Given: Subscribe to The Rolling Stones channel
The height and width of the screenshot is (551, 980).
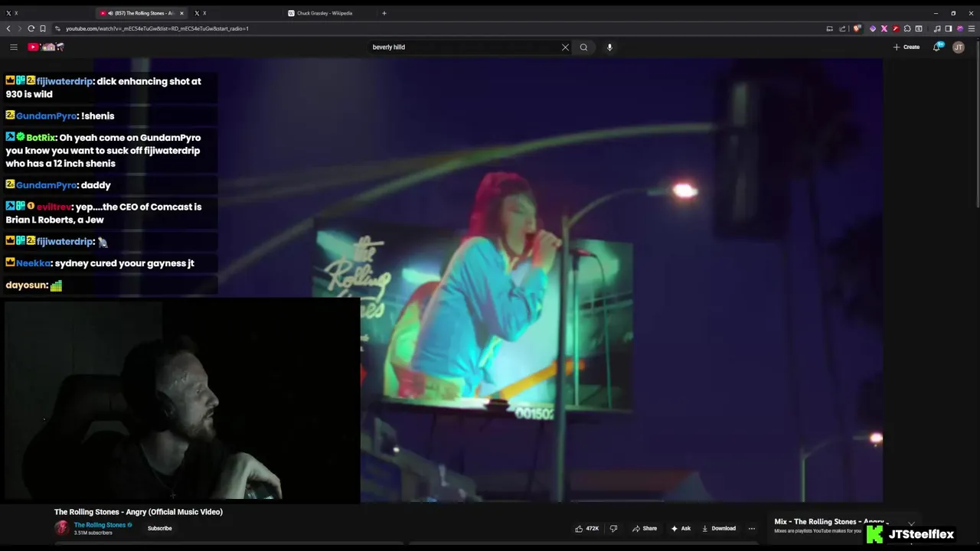Looking at the screenshot, I should pyautogui.click(x=159, y=528).
